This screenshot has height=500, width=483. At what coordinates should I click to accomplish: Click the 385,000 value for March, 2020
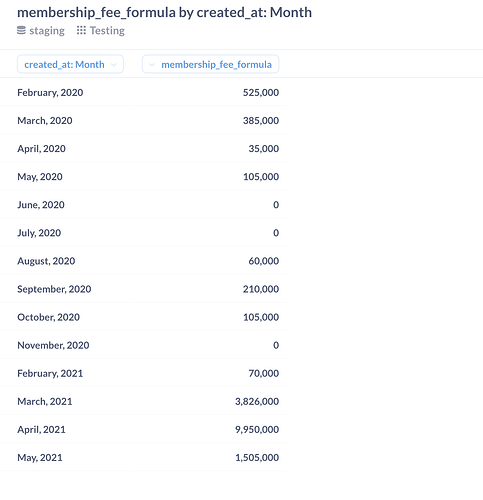tap(261, 121)
